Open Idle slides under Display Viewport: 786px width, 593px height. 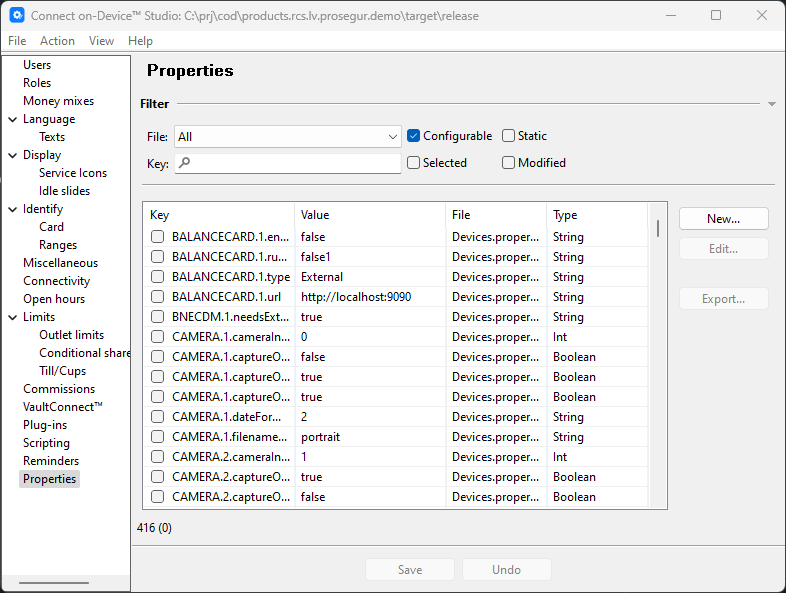65,191
